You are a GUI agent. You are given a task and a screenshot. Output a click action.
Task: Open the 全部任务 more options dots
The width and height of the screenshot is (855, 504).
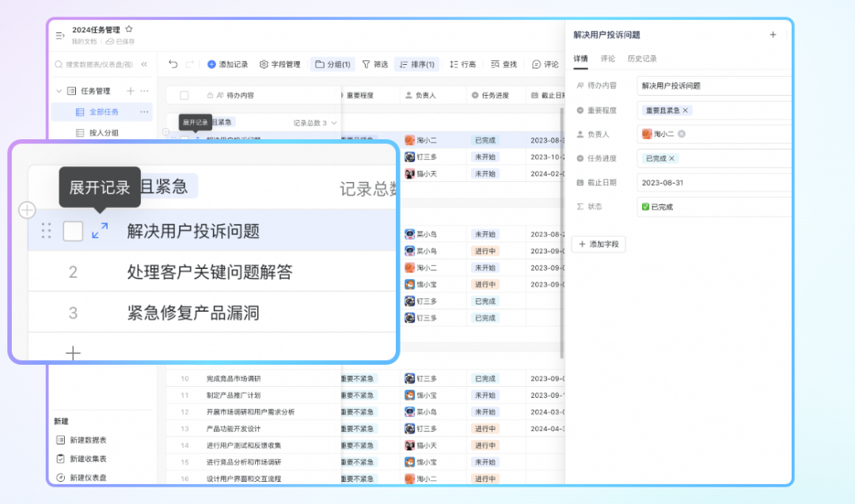point(144,112)
